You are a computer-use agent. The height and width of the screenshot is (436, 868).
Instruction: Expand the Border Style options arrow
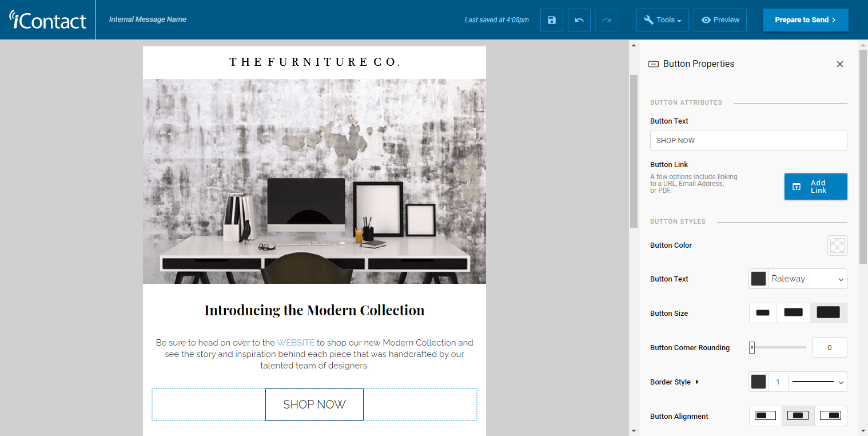[x=697, y=382]
